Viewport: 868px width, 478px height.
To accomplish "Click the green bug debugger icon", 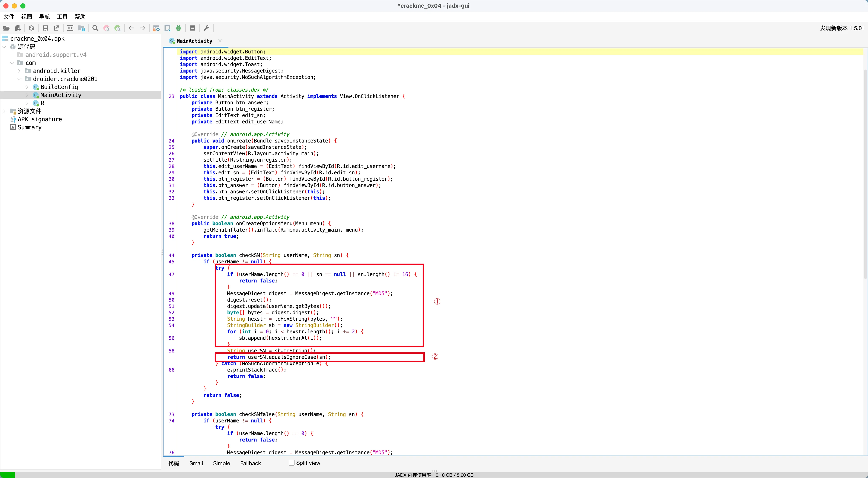I will [x=179, y=28].
